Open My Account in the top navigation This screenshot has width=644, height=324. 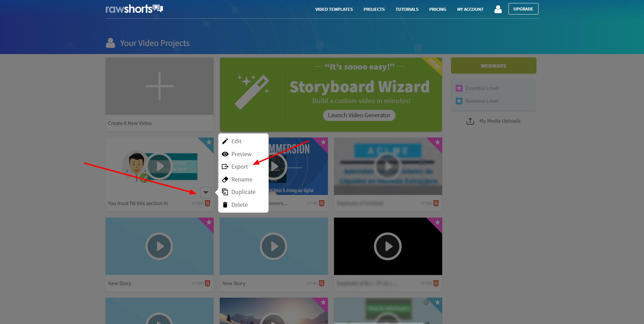470,9
